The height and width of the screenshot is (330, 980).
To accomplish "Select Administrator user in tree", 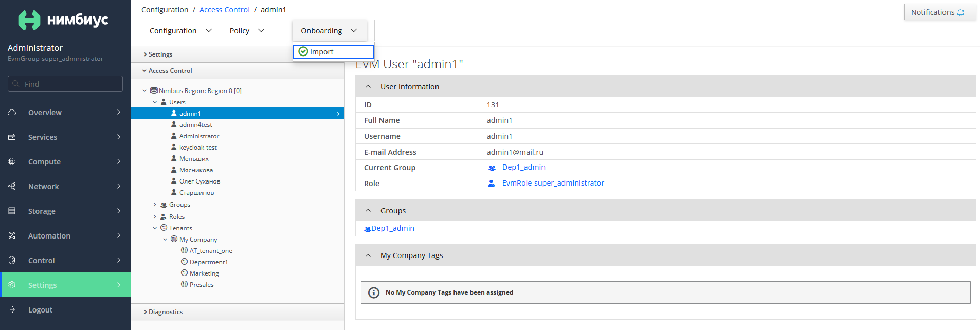I will [x=199, y=136].
